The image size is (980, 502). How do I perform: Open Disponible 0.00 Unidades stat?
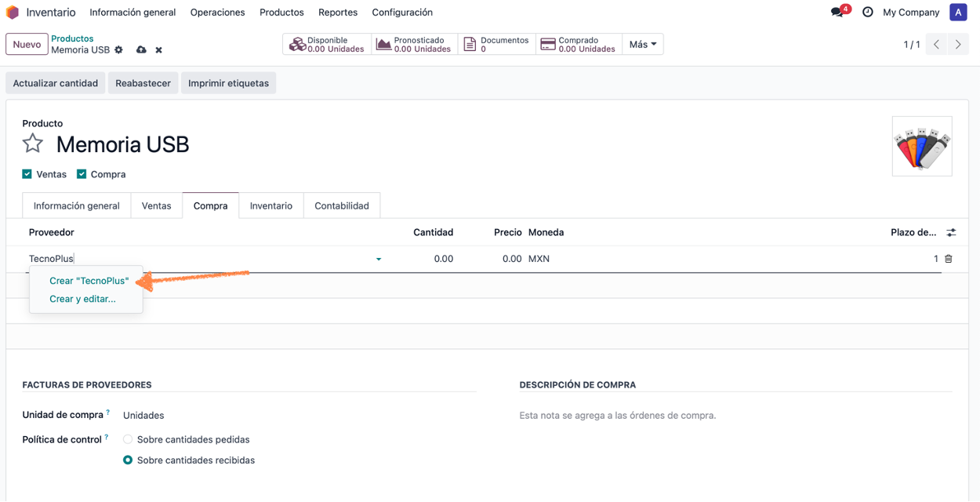coord(327,45)
